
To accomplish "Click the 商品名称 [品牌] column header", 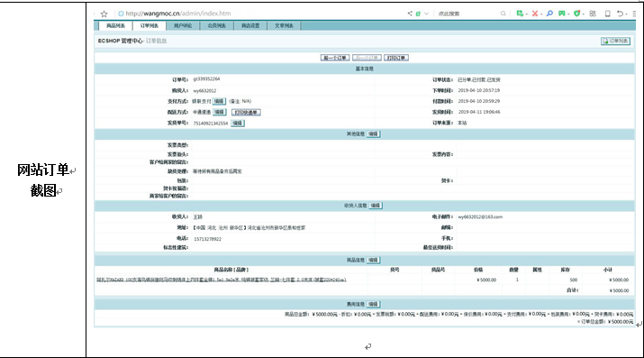I will click(x=231, y=270).
